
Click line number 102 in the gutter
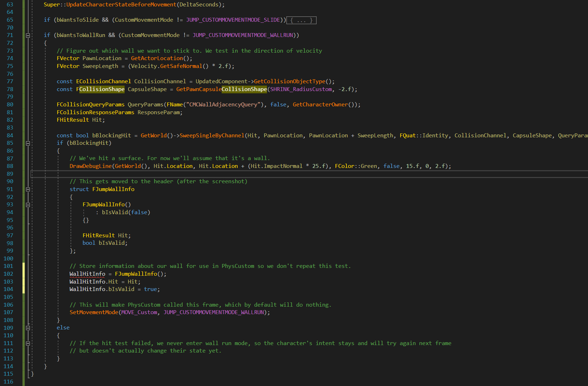[8, 274]
